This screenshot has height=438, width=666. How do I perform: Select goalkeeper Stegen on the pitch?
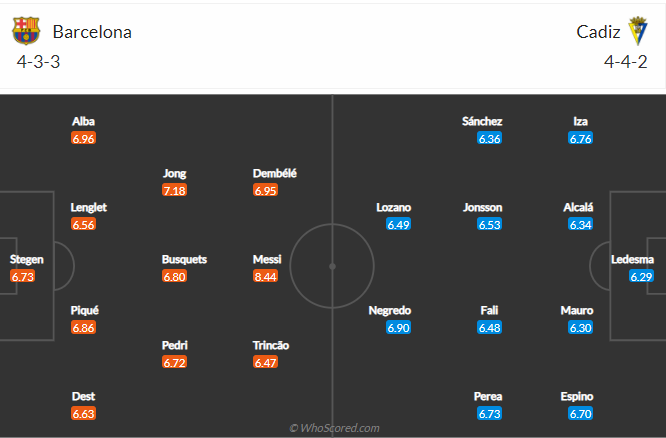click(26, 259)
